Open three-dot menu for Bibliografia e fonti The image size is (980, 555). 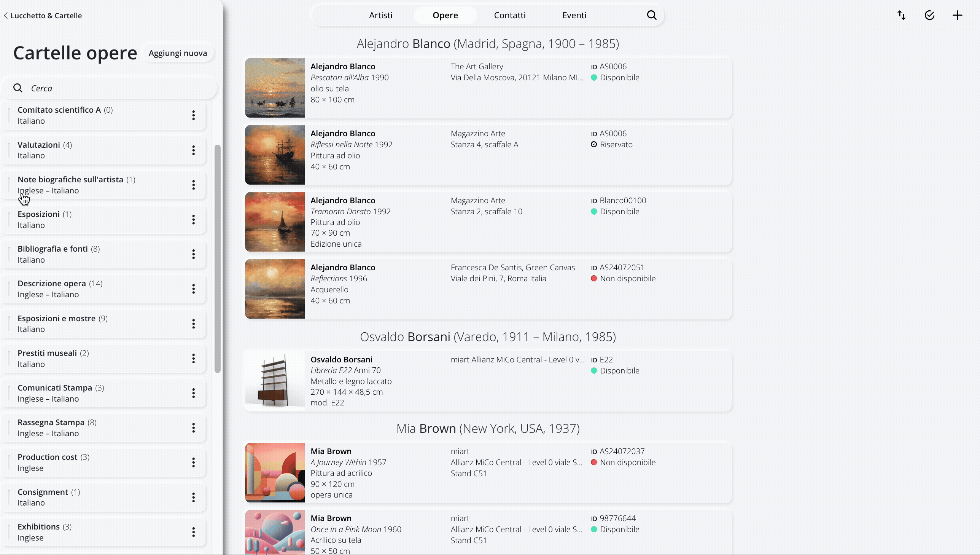[194, 254]
